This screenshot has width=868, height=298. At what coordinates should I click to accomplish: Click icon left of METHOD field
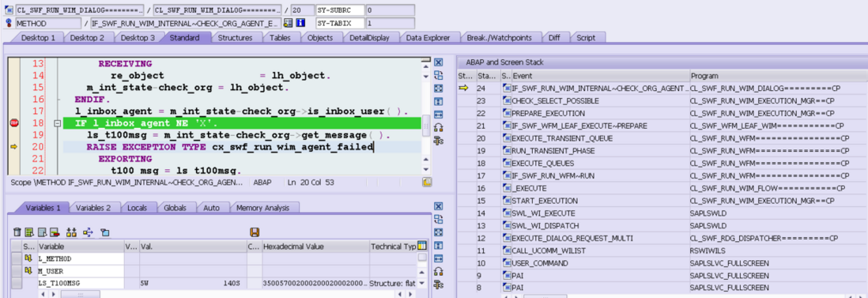9,23
